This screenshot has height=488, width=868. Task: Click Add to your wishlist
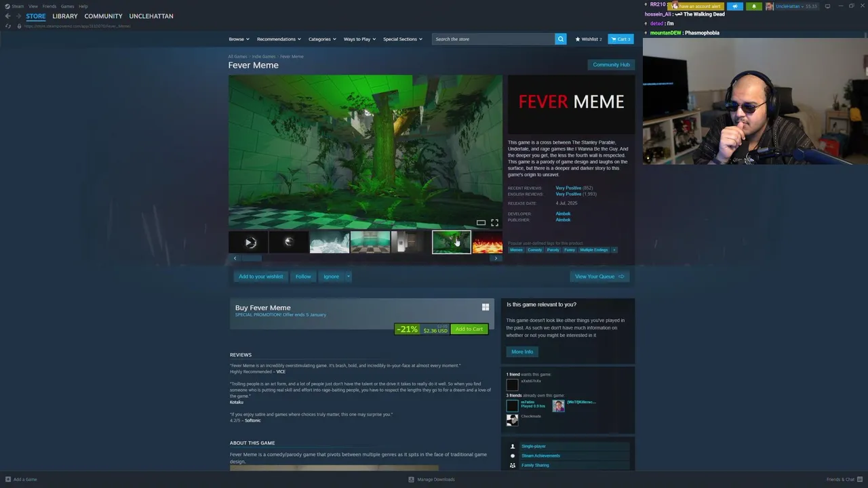pos(260,277)
